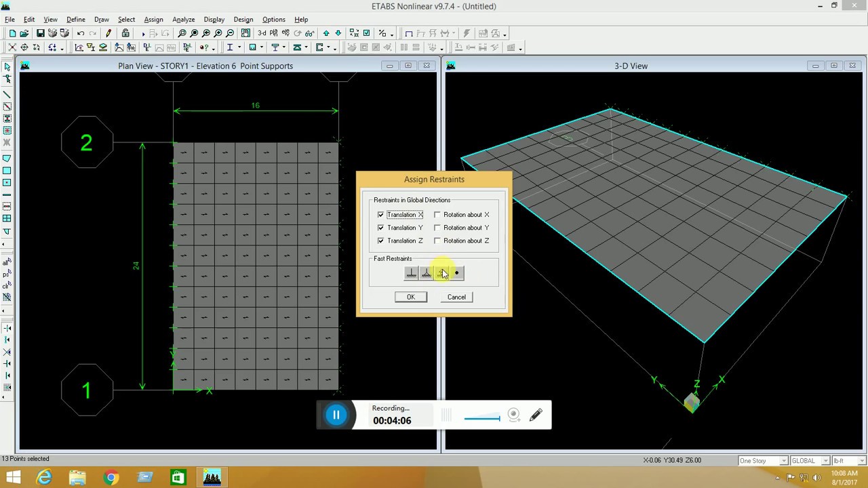Pause the screen recording
The image size is (868, 488).
pyautogui.click(x=336, y=415)
